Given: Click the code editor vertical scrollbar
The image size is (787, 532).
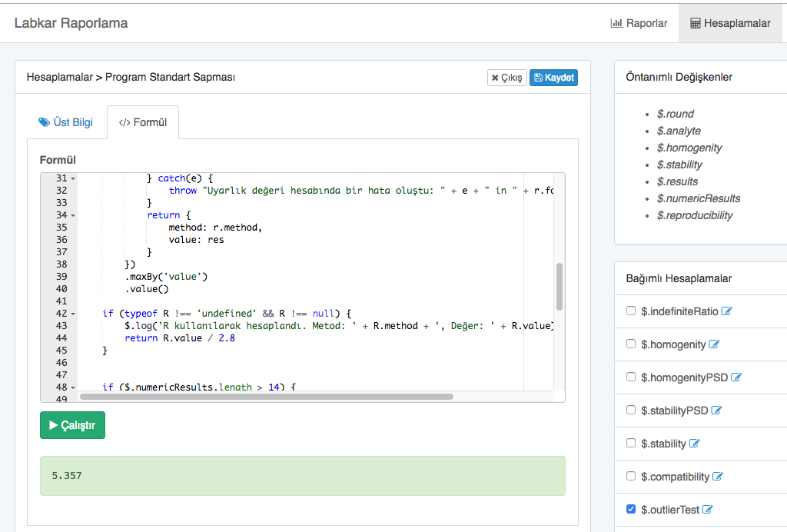Looking at the screenshot, I should tap(560, 286).
